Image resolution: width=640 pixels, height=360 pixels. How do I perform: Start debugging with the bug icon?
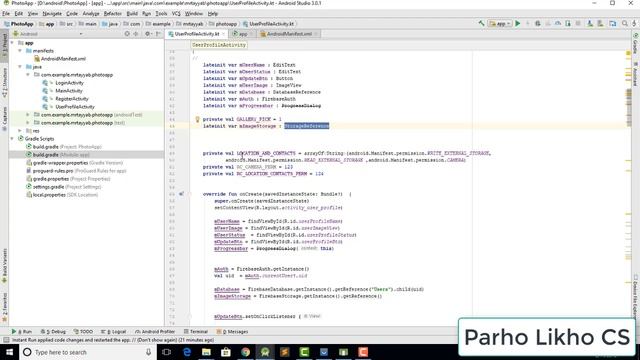coord(538,24)
